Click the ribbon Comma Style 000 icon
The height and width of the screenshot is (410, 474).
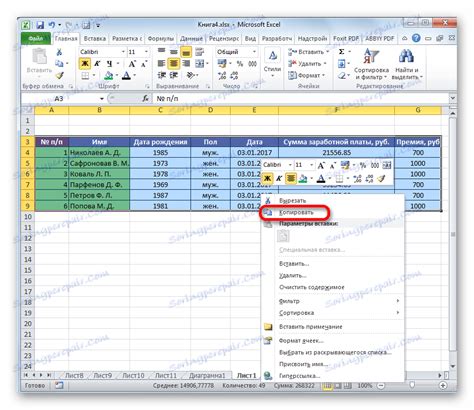[252, 63]
